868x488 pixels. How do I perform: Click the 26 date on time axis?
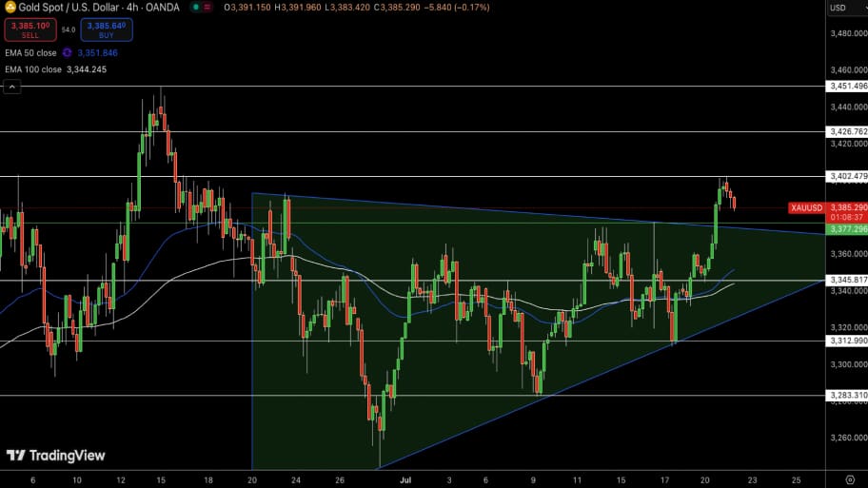pyautogui.click(x=340, y=480)
